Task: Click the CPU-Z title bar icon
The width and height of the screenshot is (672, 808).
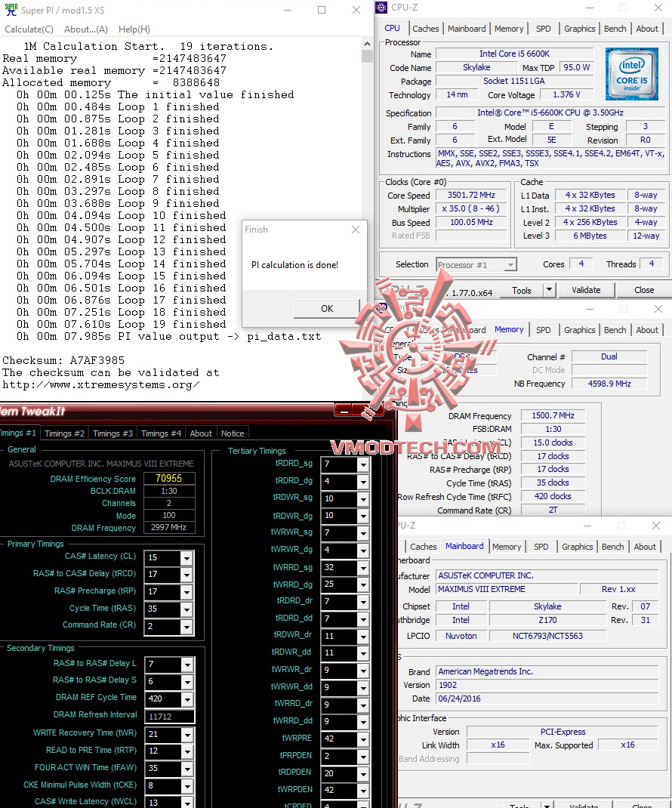Action: (x=381, y=8)
